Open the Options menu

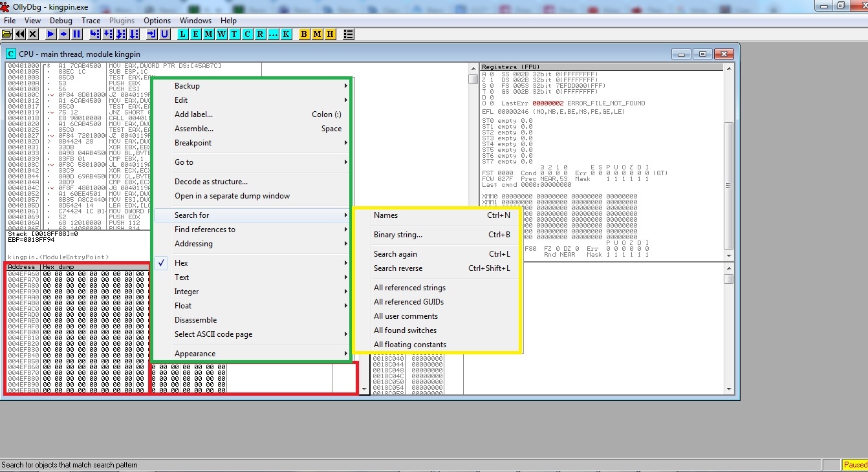coord(157,21)
